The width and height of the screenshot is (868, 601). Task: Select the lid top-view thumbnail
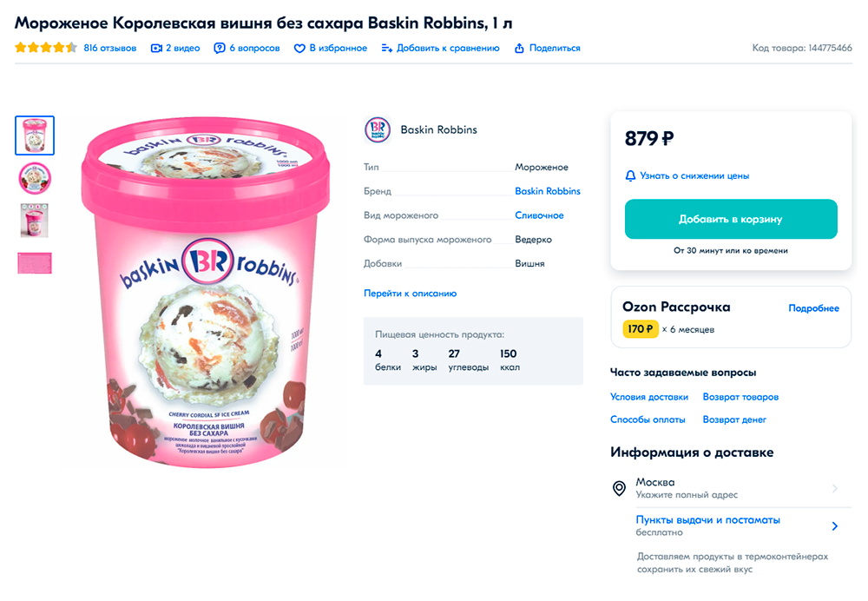pyautogui.click(x=35, y=178)
